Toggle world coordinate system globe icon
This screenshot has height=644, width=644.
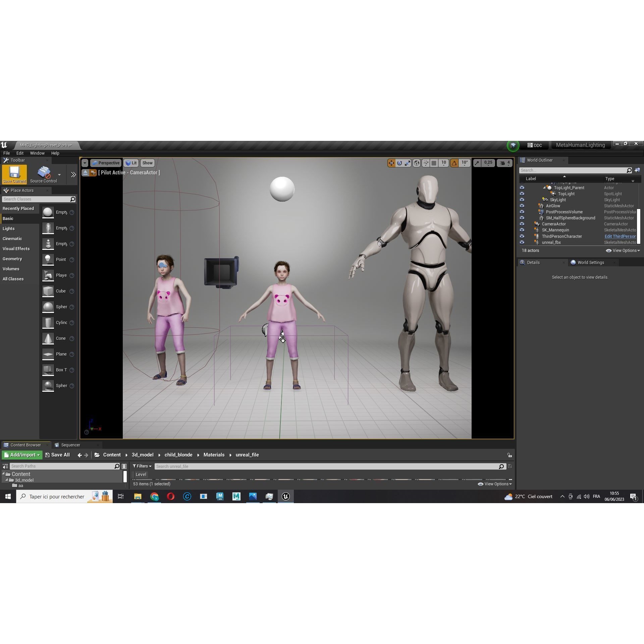click(417, 163)
